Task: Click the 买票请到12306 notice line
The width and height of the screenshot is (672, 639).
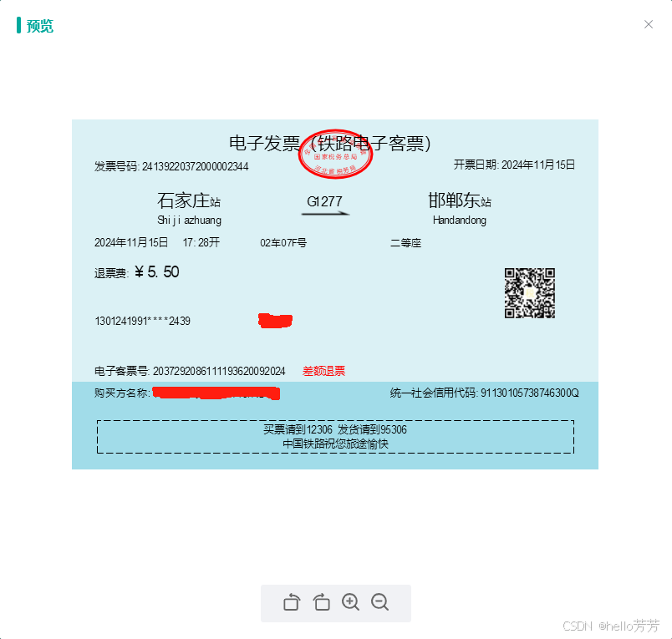Action: click(x=334, y=429)
